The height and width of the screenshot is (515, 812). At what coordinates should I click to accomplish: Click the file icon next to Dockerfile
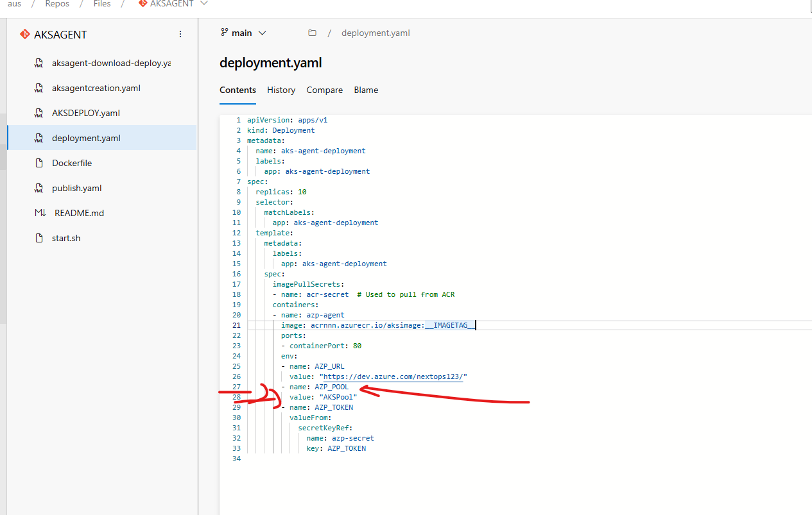pos(39,163)
